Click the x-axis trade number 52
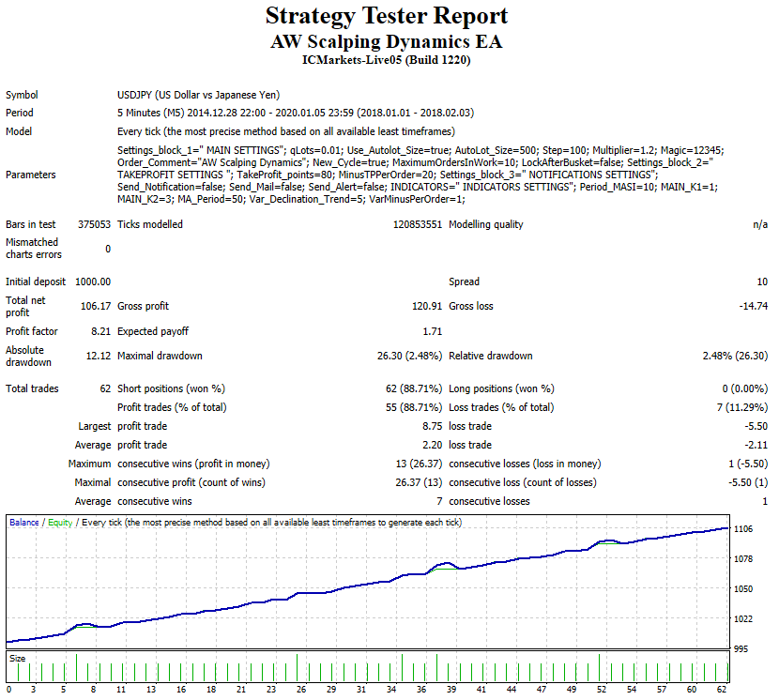Viewport: 779px width, 700px height. pyautogui.click(x=602, y=690)
